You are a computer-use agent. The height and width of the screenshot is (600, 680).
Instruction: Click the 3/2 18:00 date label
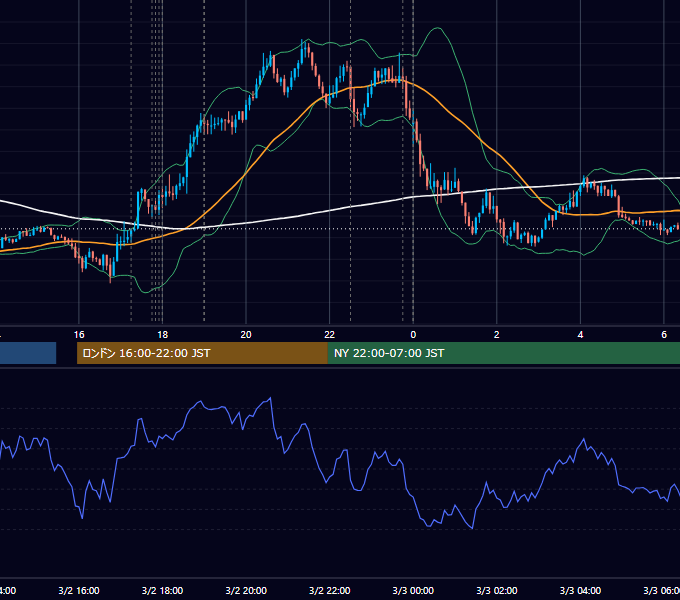pos(163,590)
